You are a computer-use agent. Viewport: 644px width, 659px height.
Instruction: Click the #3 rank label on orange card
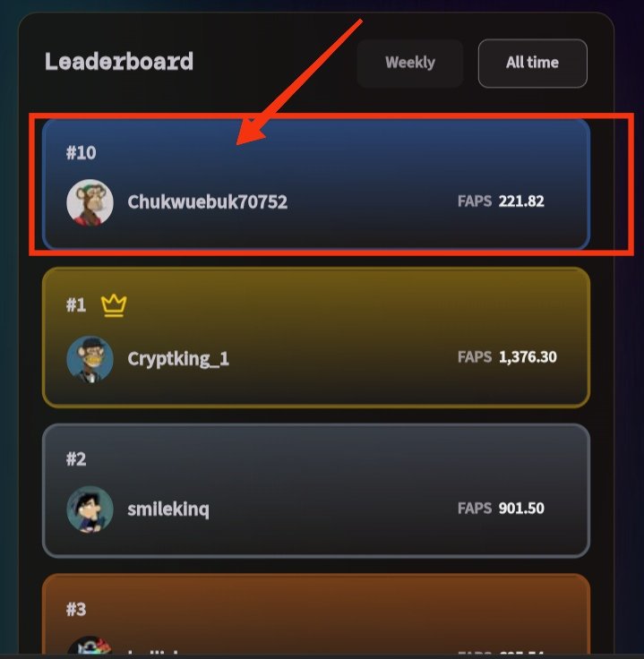[76, 609]
